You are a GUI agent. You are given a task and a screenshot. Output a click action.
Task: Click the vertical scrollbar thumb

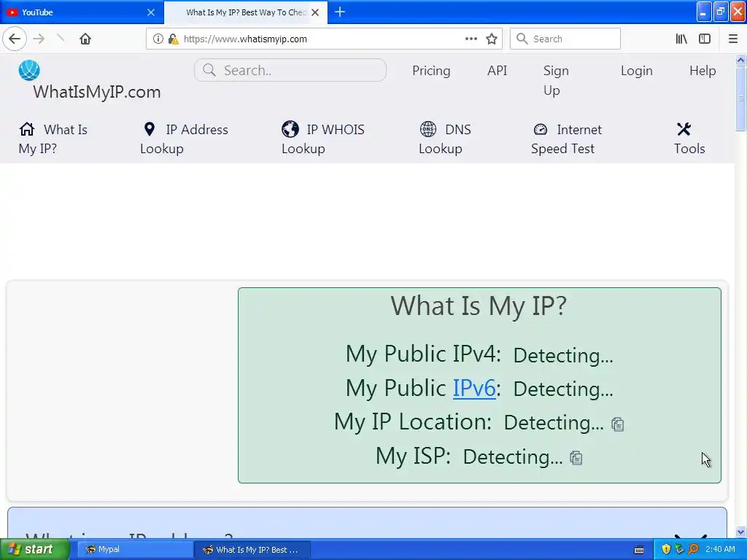(x=740, y=98)
